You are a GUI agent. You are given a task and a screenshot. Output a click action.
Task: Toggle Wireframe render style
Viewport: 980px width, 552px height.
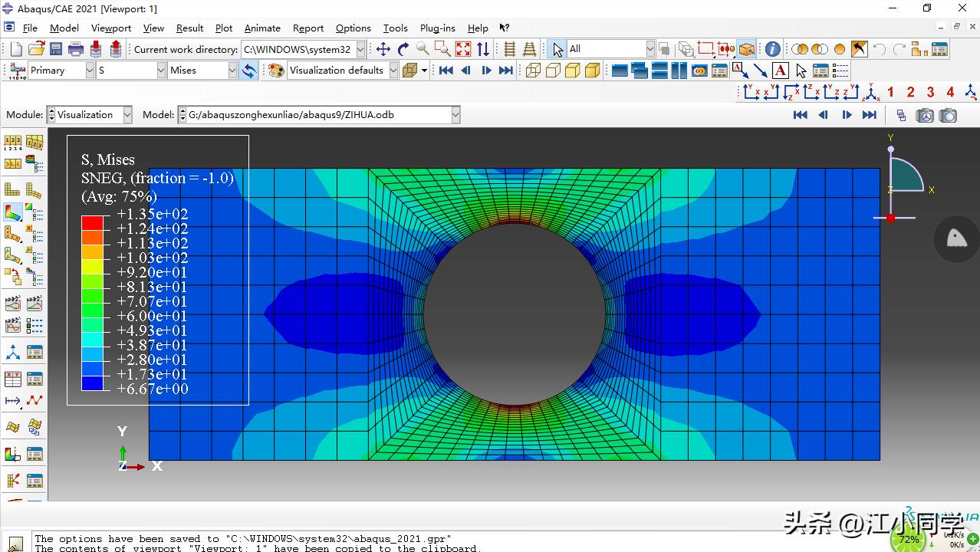point(533,70)
